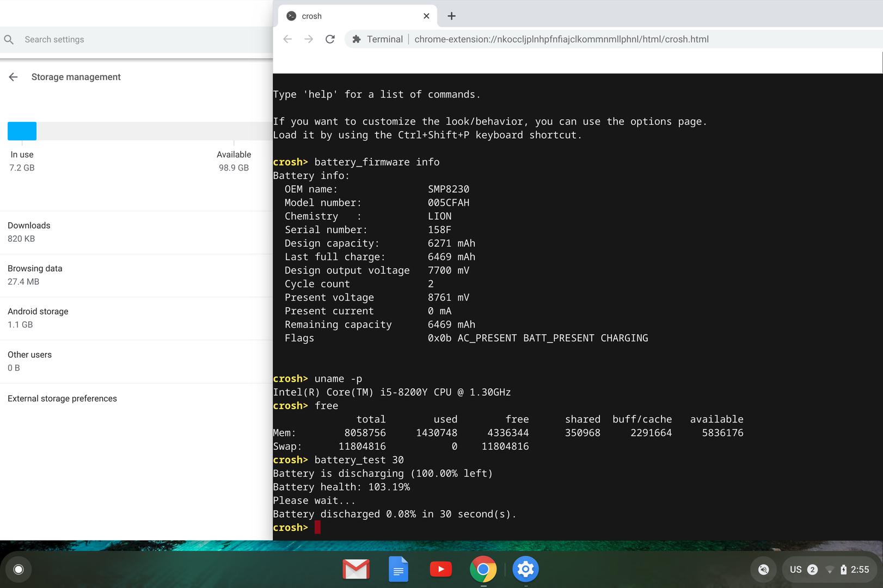Screen dimensions: 883x588
Task: Open Downloads storage details
Action: [x=136, y=232]
